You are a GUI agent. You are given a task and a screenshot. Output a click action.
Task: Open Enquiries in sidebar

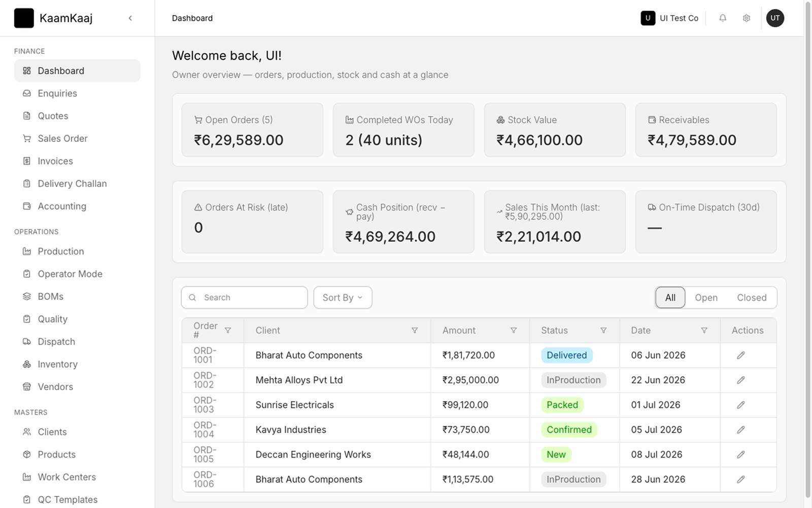click(x=77, y=93)
